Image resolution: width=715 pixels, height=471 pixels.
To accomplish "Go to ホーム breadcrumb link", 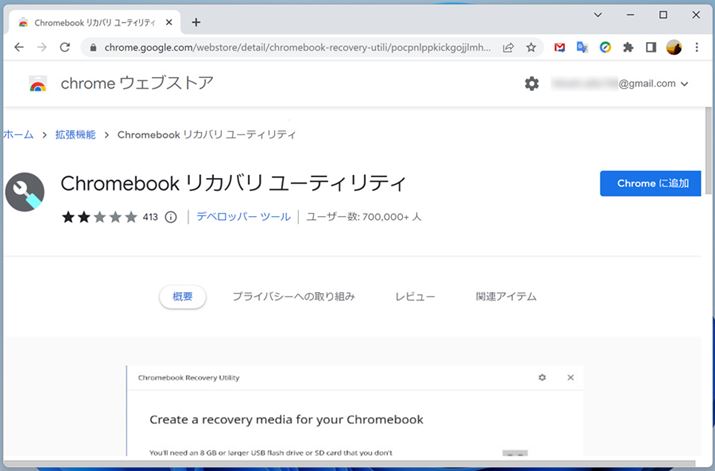I will point(18,135).
